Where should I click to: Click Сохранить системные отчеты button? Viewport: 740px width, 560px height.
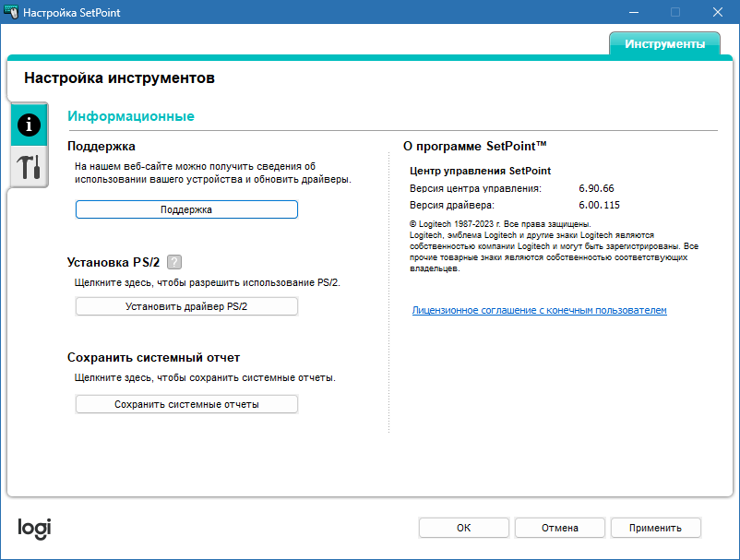pyautogui.click(x=186, y=404)
